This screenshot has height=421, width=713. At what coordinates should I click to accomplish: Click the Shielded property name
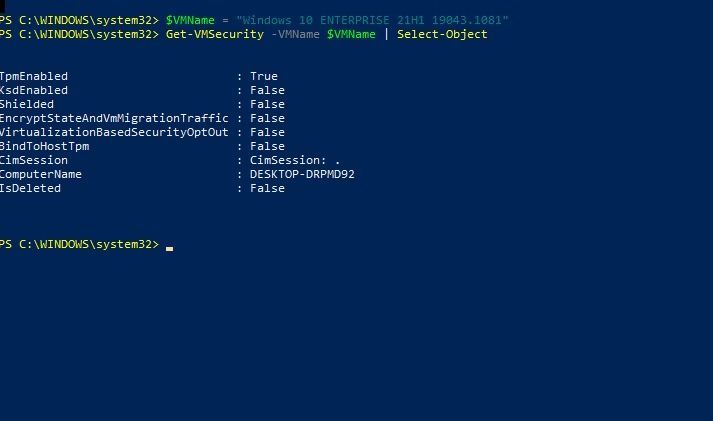click(x=28, y=105)
